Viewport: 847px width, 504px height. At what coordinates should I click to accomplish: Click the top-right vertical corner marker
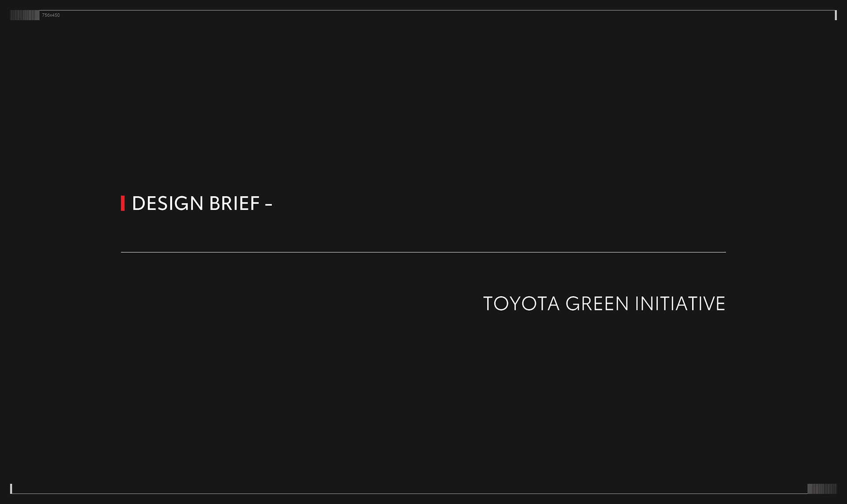pos(836,15)
